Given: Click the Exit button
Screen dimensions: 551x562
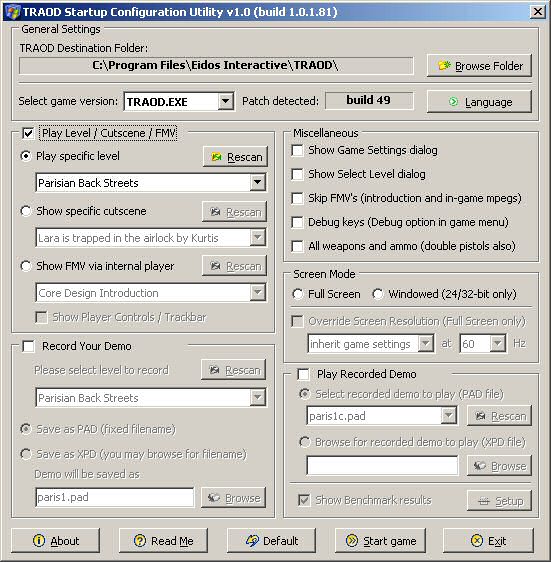Looking at the screenshot, I should tap(488, 540).
